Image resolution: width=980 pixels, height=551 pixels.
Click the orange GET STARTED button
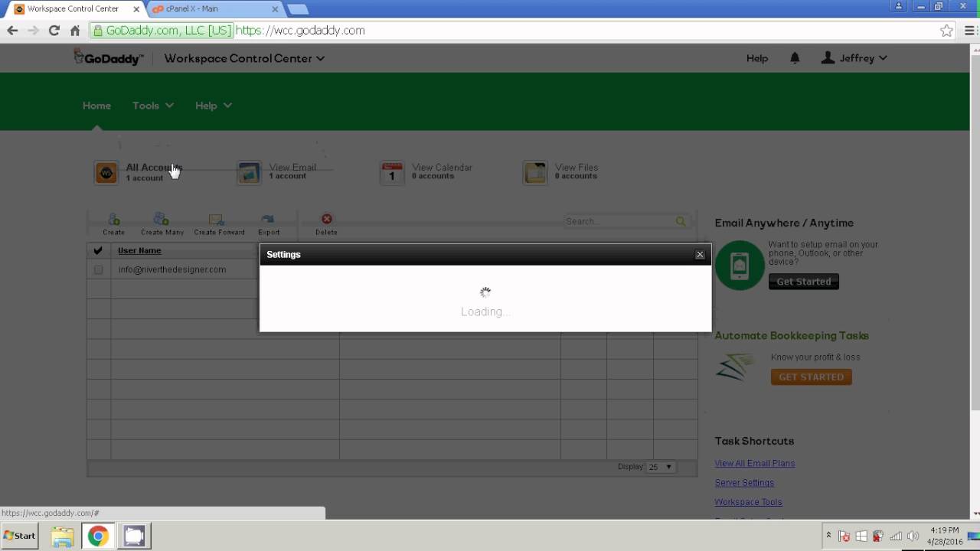coord(811,377)
